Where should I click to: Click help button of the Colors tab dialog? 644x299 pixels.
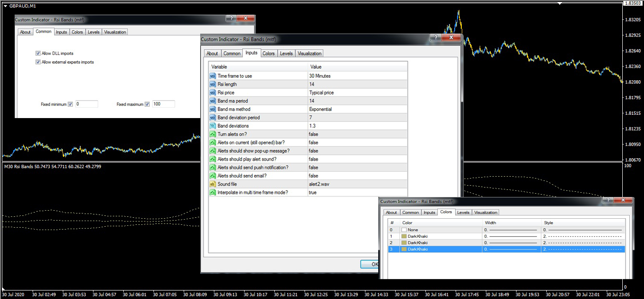[x=609, y=200]
